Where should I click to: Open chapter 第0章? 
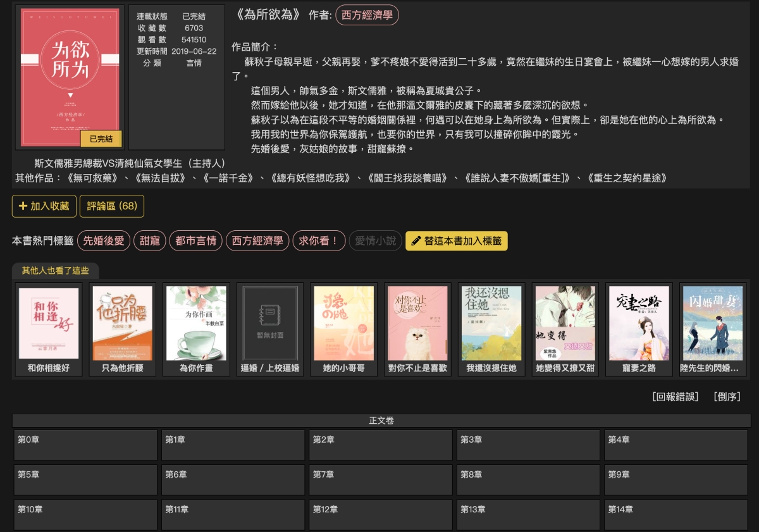[x=85, y=445]
